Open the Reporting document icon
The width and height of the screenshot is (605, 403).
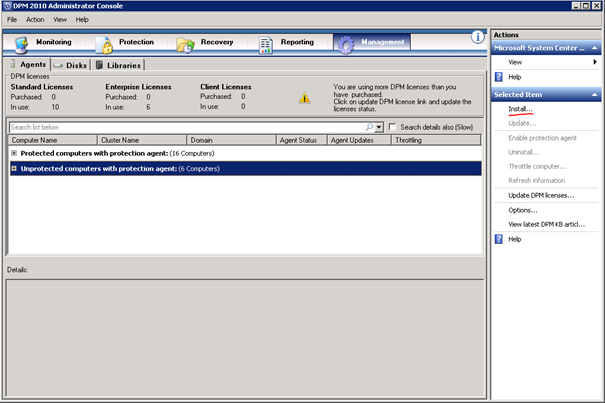[x=265, y=46]
